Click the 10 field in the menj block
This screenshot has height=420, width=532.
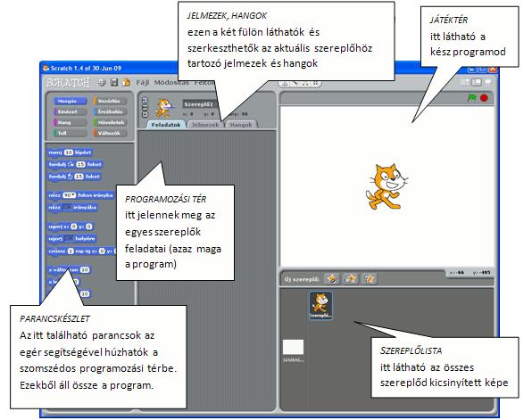pos(69,152)
